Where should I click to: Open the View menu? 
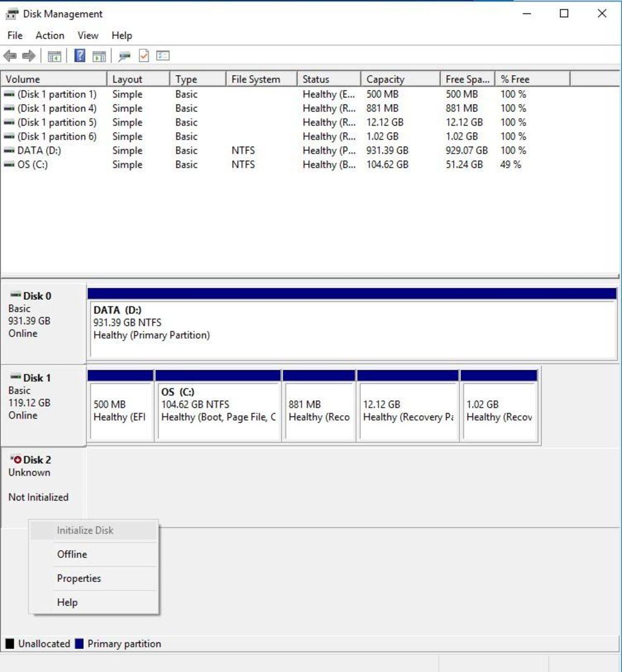coord(88,35)
